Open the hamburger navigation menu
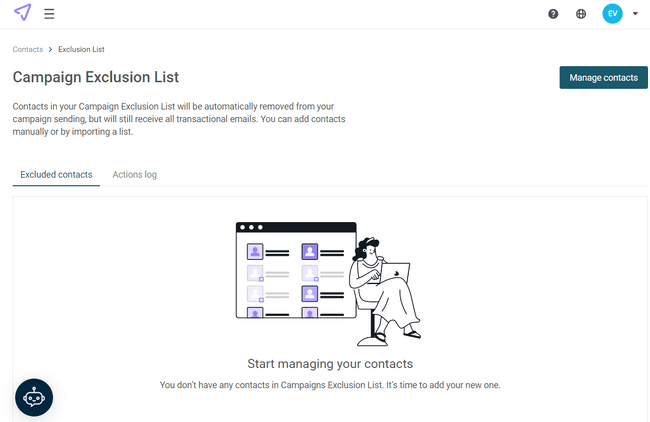Screen dimensions: 650x422 point(49,14)
